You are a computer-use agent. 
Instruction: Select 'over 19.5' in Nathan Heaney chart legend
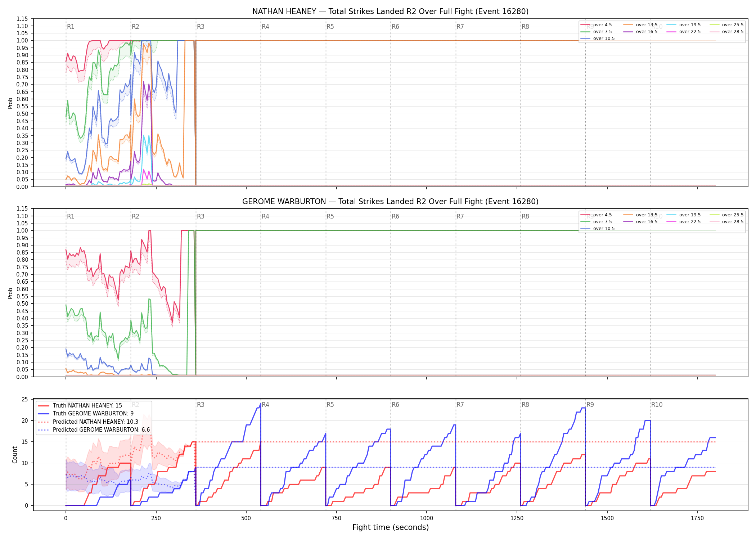pos(684,25)
